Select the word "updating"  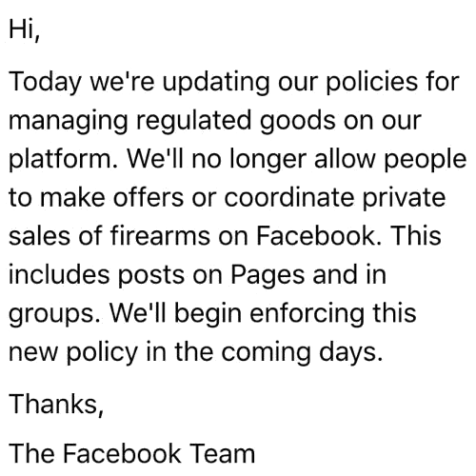coord(216,83)
